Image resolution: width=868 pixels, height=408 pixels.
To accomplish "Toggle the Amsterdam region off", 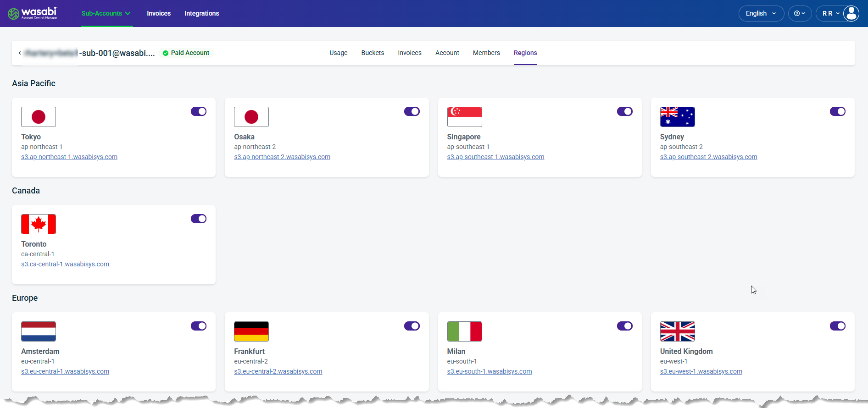I will pyautogui.click(x=199, y=326).
